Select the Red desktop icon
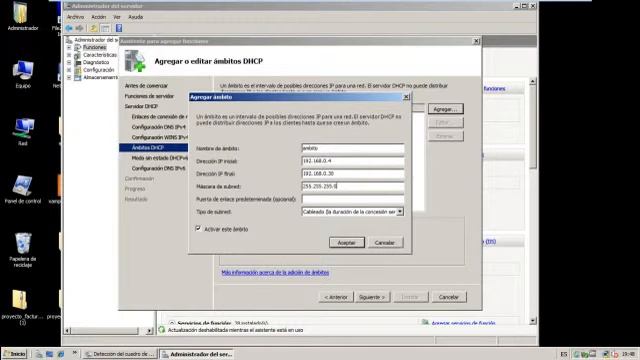This screenshot has width=640, height=360. point(23,132)
